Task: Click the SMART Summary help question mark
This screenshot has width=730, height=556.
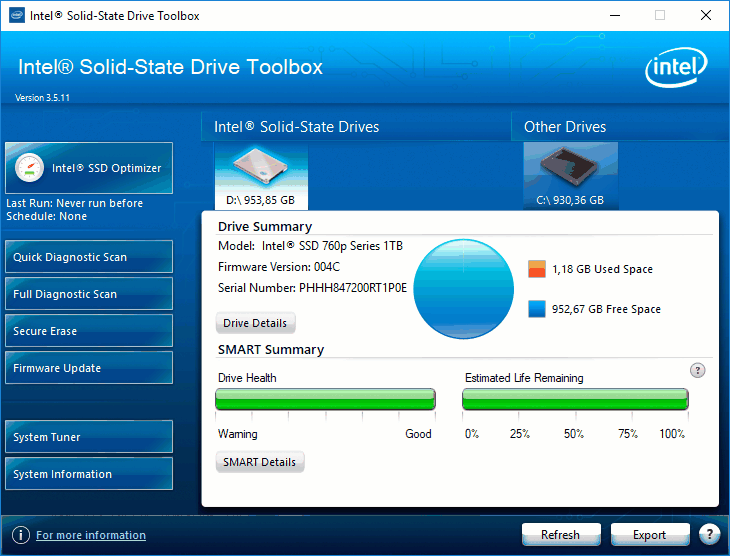Action: [x=697, y=371]
